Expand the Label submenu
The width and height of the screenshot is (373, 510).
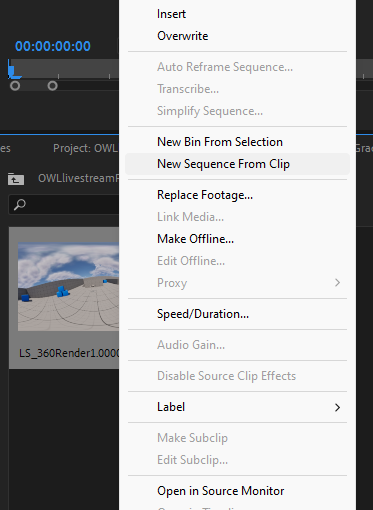click(237, 407)
